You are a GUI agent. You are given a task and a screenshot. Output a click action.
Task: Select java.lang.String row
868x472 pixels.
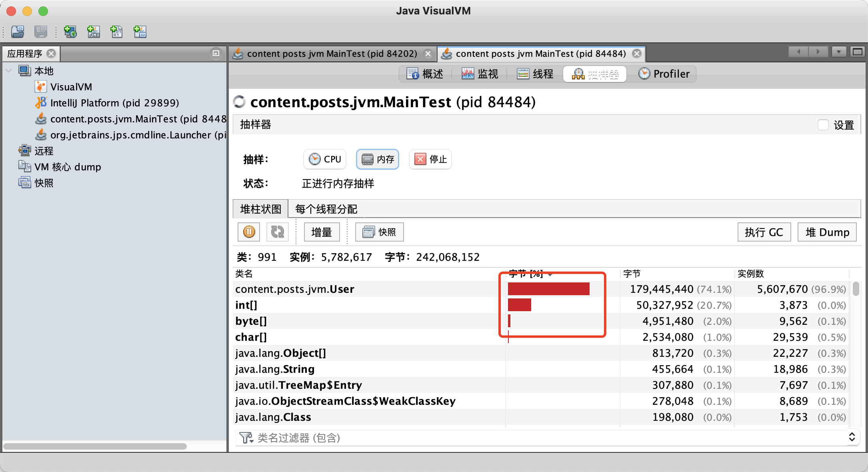point(542,369)
